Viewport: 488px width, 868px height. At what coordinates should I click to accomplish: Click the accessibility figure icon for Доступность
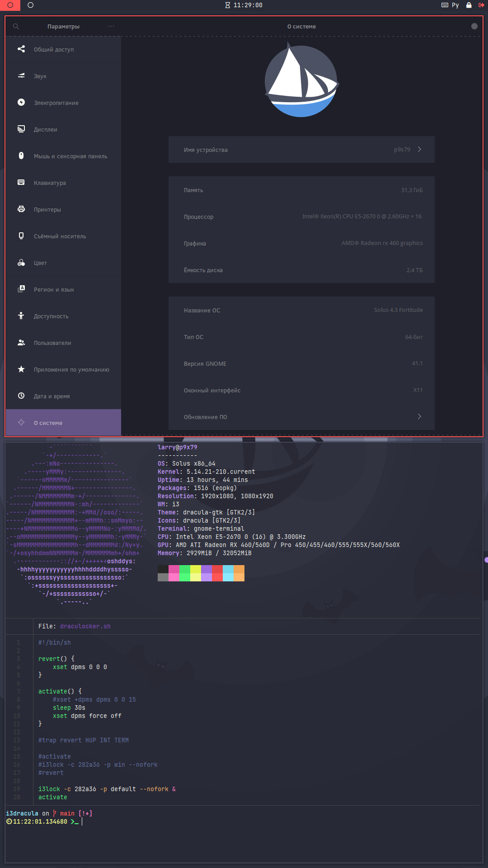(x=21, y=316)
